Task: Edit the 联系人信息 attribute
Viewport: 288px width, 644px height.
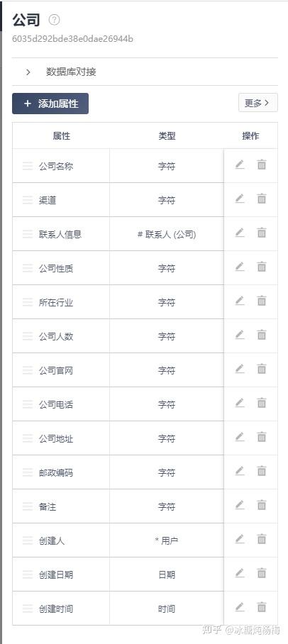Action: coord(240,233)
